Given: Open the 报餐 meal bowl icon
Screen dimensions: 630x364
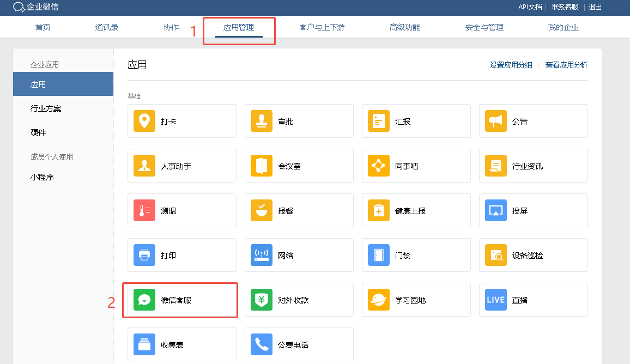Looking at the screenshot, I should click(x=262, y=210).
